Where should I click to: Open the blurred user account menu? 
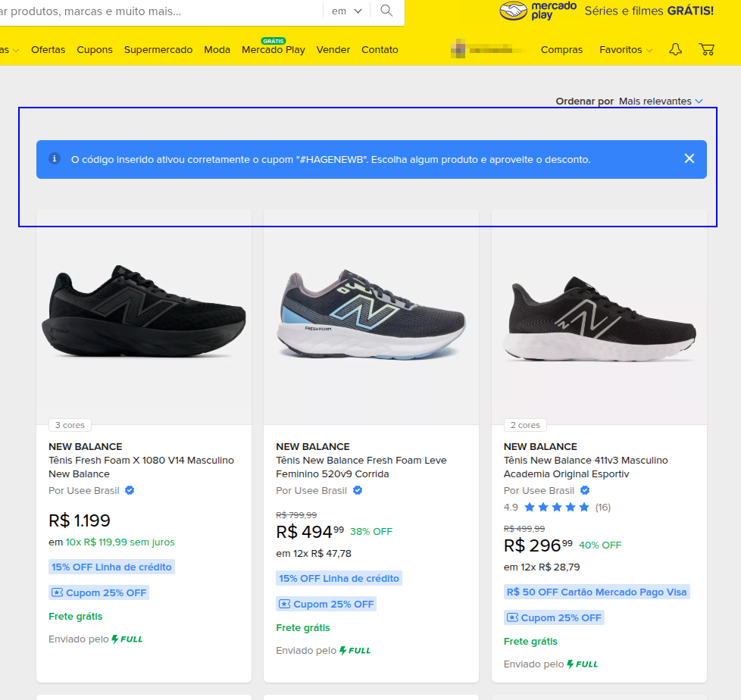point(489,50)
